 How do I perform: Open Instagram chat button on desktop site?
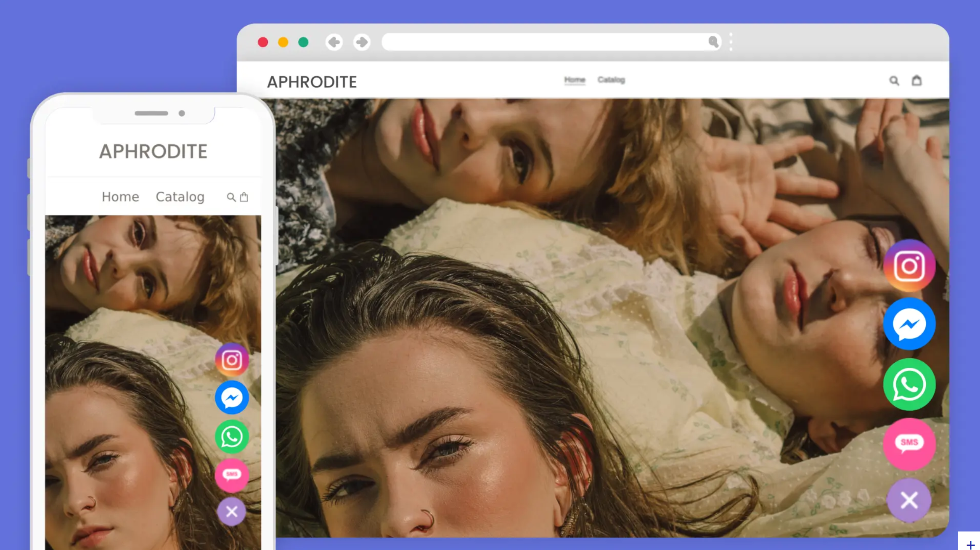tap(909, 266)
